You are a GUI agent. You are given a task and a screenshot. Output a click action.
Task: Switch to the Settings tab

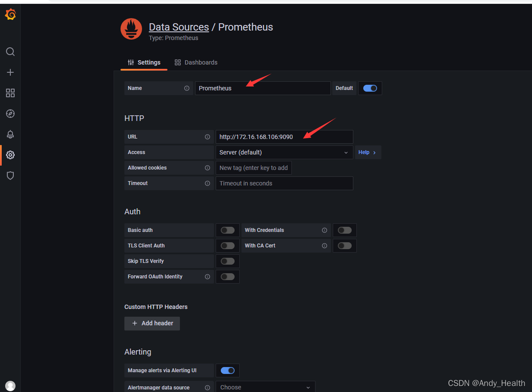(144, 62)
